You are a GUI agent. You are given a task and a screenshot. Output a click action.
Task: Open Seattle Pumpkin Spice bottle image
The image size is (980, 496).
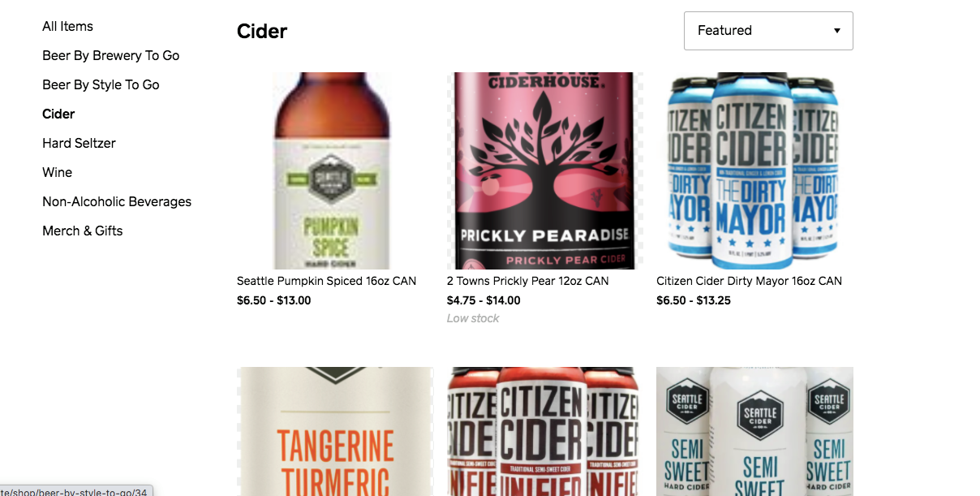tap(335, 171)
